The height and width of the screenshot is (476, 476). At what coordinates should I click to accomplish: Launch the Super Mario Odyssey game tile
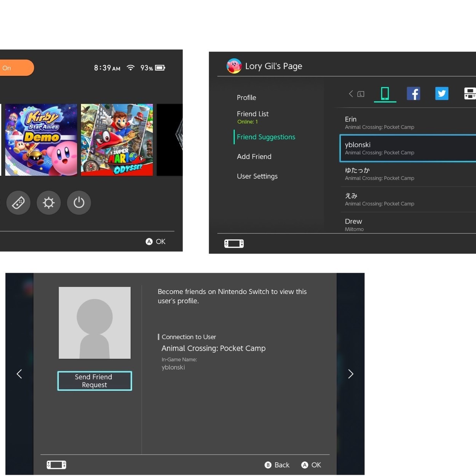(117, 139)
